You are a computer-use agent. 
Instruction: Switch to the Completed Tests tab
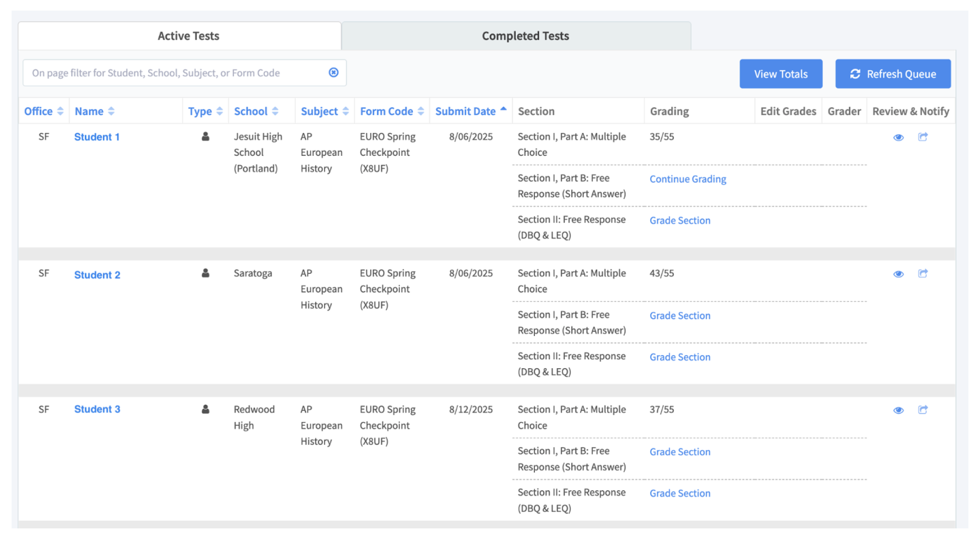tap(525, 36)
